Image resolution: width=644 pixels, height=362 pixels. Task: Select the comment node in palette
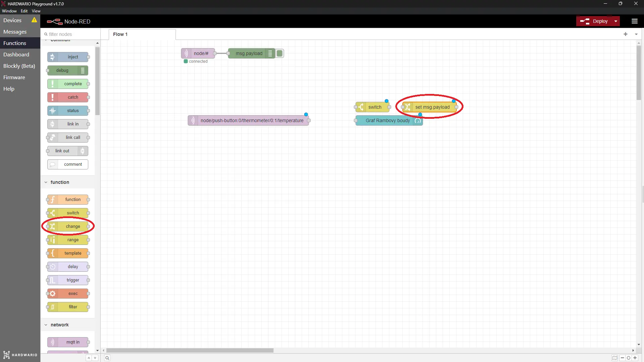pyautogui.click(x=68, y=164)
